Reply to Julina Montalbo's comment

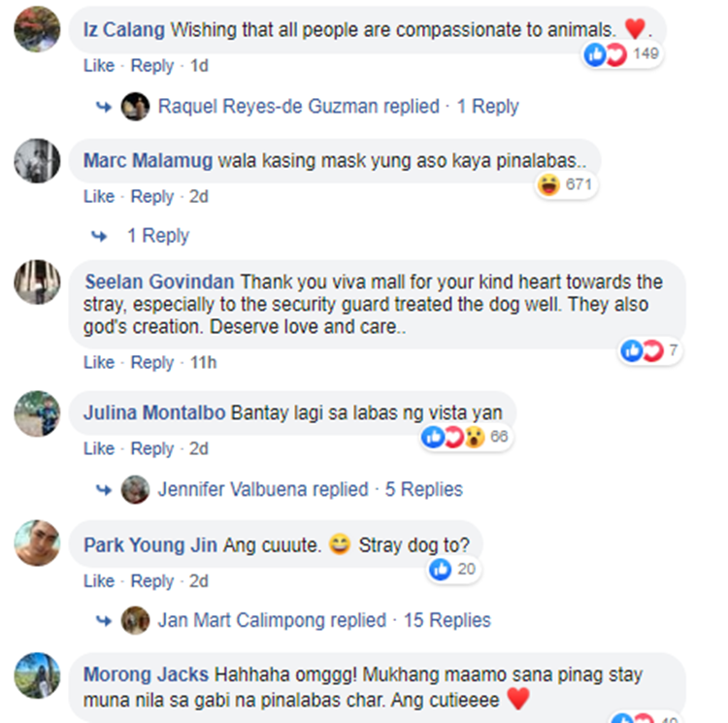point(152,448)
